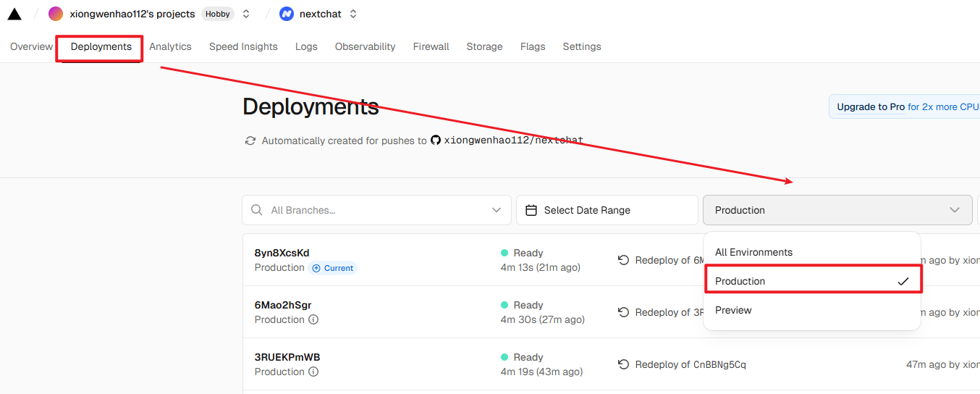Image resolution: width=980 pixels, height=394 pixels.
Task: Click the info icon beside 3RUEKPmWB Production
Action: (x=313, y=372)
